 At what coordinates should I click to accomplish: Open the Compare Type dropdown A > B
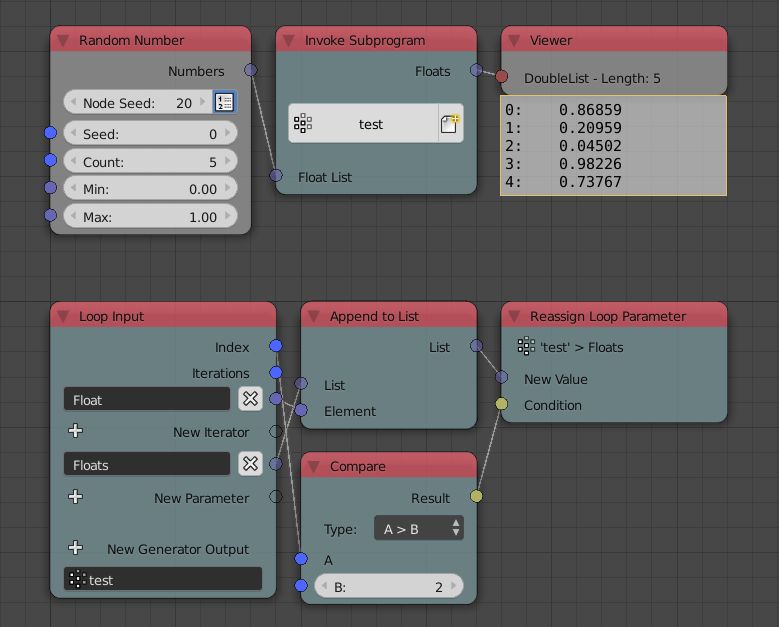pos(419,528)
